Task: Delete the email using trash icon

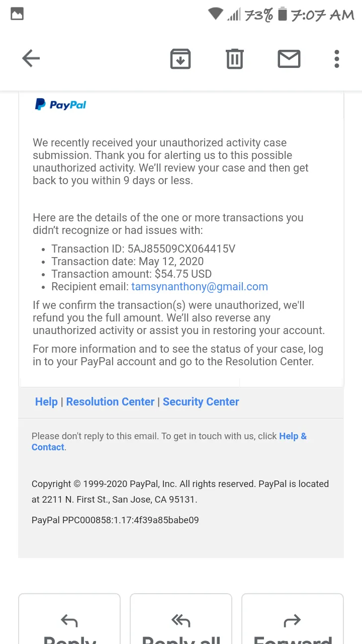Action: [x=235, y=59]
